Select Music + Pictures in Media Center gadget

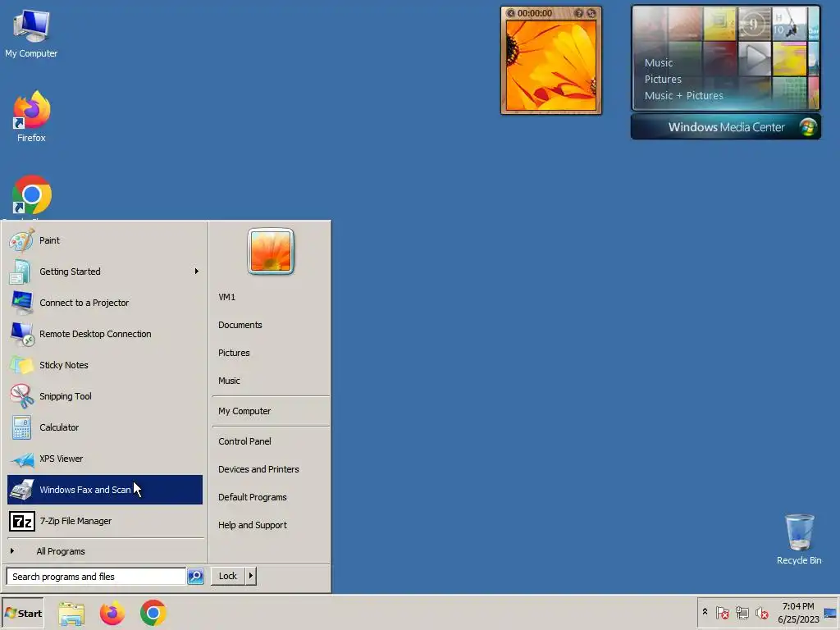[683, 96]
